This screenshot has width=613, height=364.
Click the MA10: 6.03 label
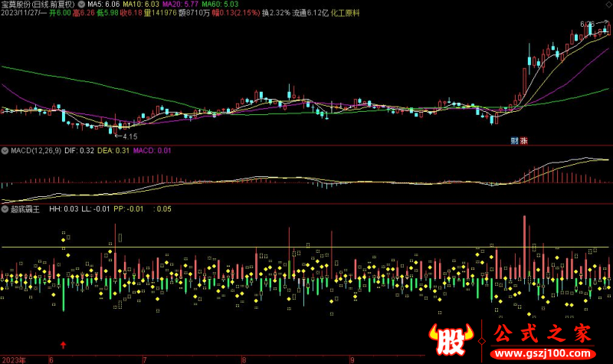point(141,5)
